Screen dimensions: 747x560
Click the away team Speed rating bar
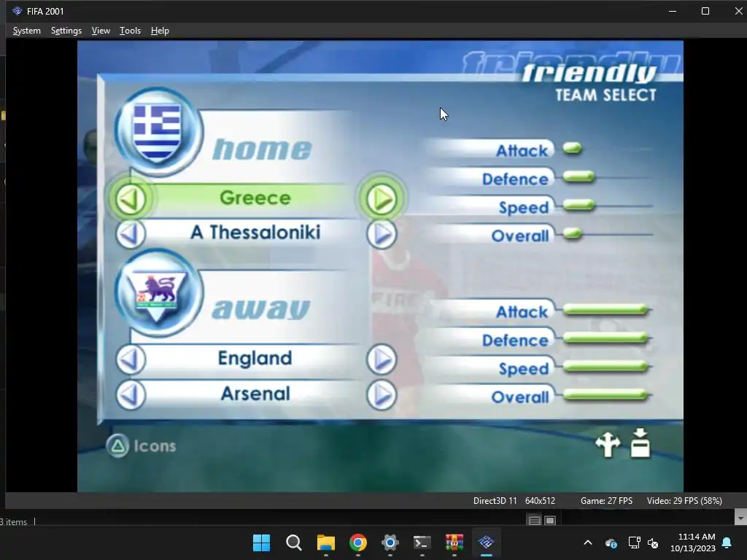(605, 367)
